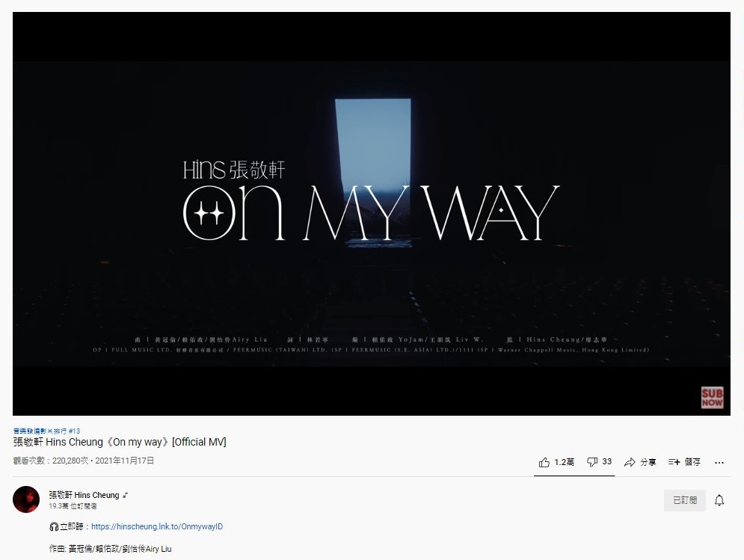
Task: Click the video title On my way
Action: point(120,442)
